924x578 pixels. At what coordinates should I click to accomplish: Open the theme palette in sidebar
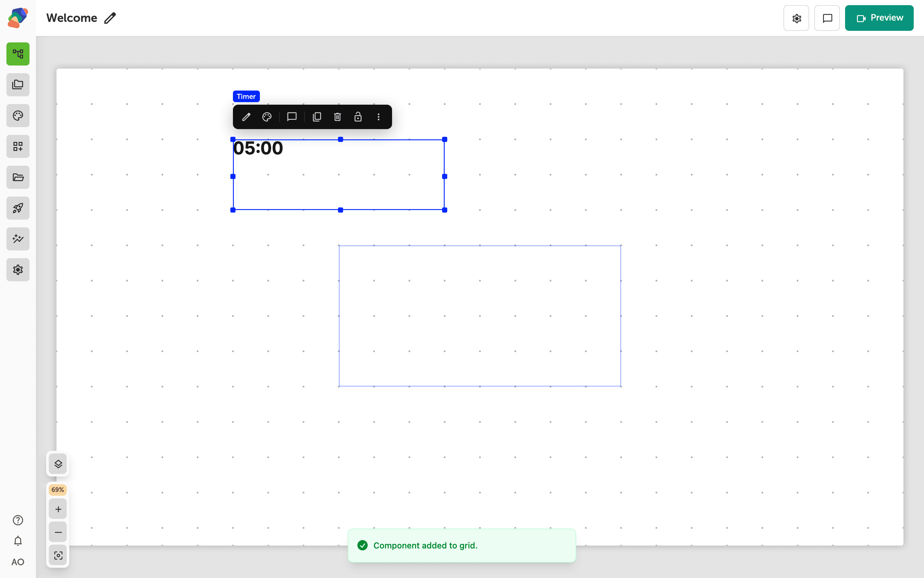tap(18, 116)
